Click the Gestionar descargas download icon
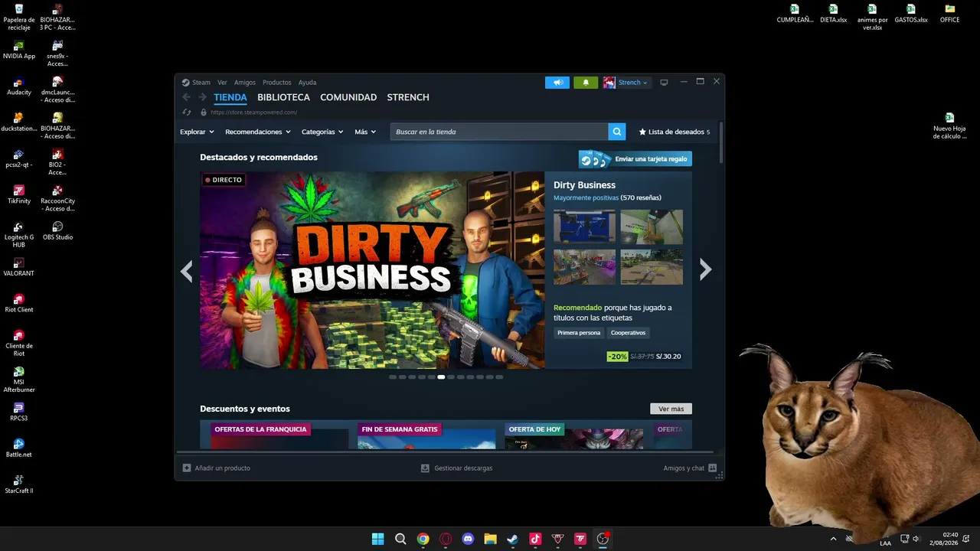980x551 pixels. pyautogui.click(x=425, y=468)
